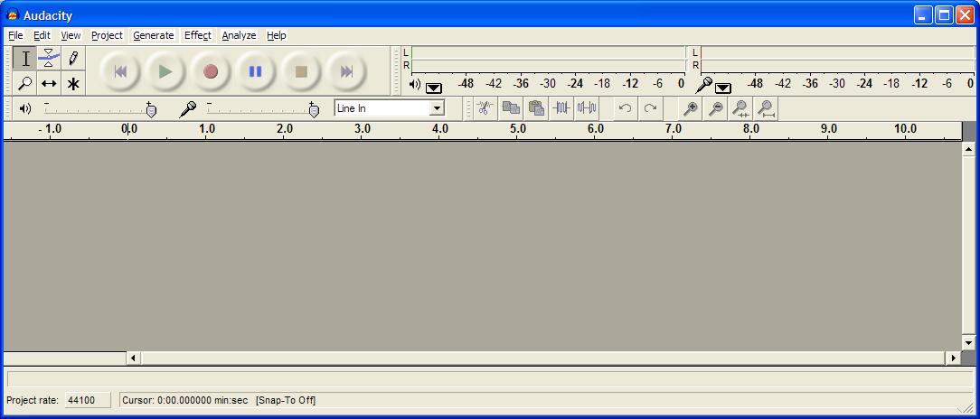This screenshot has height=419, width=980.
Task: Click the horizontal scrollbar left arrow
Action: (133, 358)
